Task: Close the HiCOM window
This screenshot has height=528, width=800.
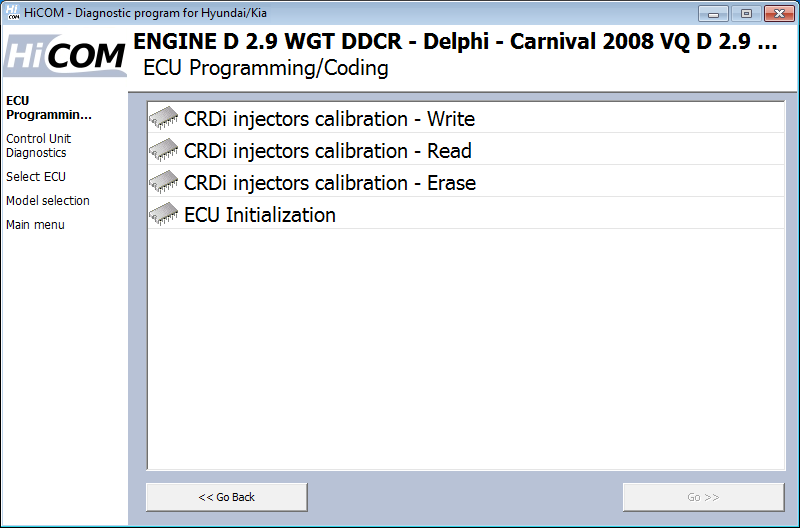Action: [x=778, y=13]
